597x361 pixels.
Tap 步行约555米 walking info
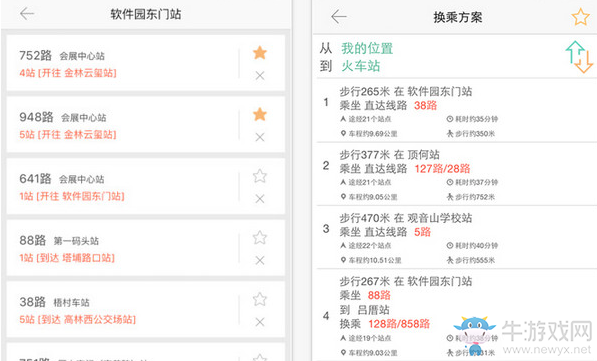471,260
